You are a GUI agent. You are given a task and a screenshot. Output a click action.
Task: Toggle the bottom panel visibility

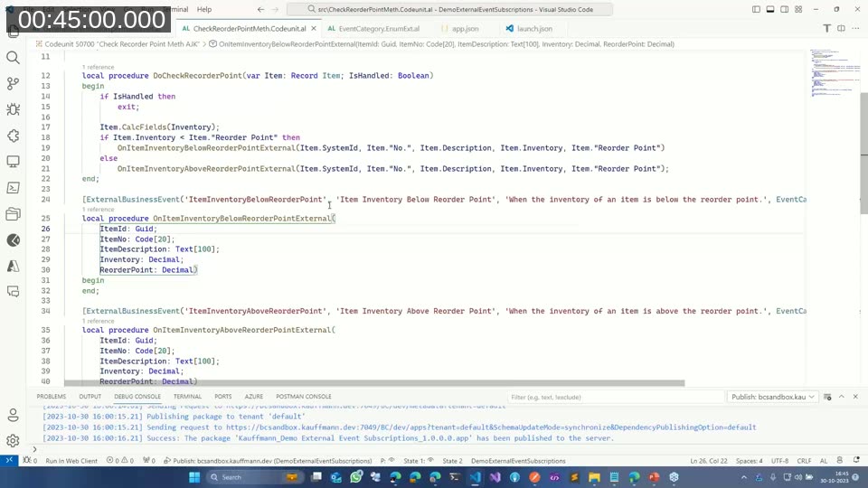[x=770, y=9]
